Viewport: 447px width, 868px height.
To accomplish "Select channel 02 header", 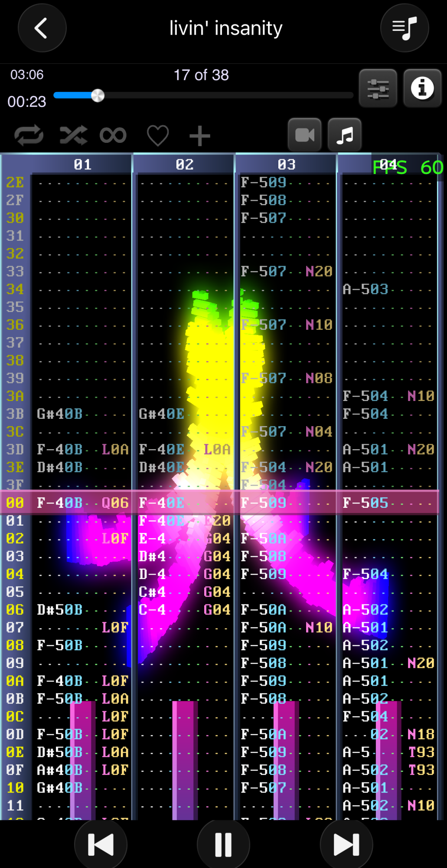I will coord(184,164).
